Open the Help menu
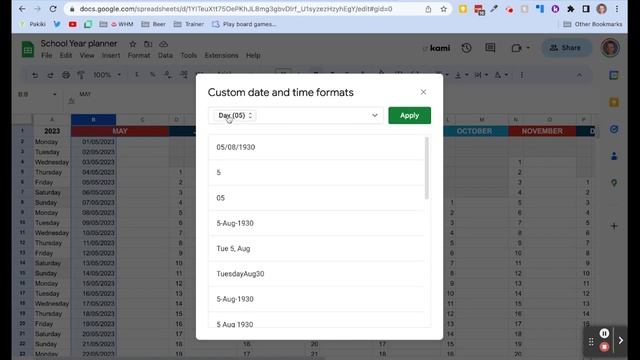 (x=253, y=56)
